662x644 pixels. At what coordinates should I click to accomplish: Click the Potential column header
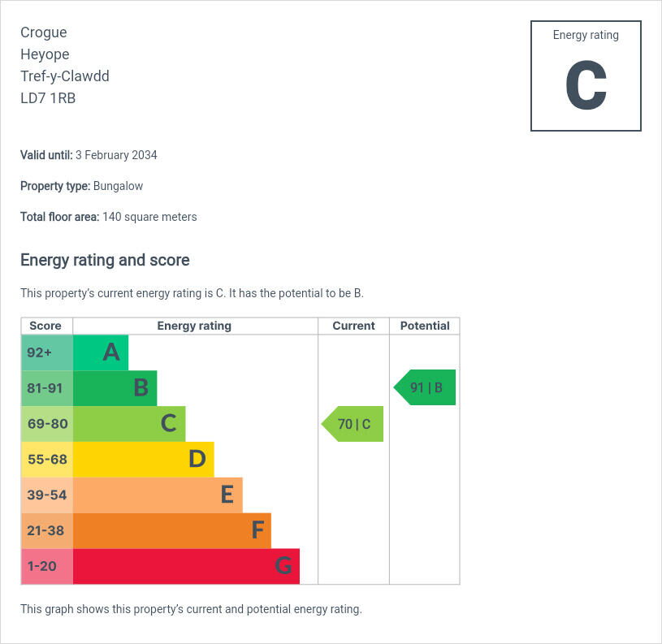[x=425, y=326]
